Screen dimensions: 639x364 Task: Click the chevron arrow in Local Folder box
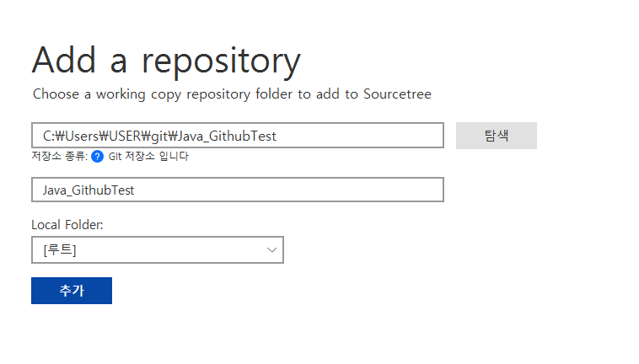coord(271,250)
